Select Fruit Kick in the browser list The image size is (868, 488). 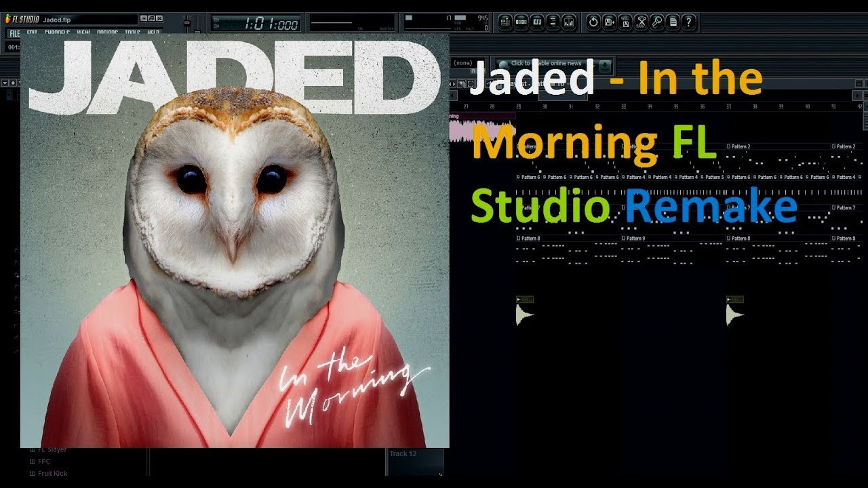(52, 473)
